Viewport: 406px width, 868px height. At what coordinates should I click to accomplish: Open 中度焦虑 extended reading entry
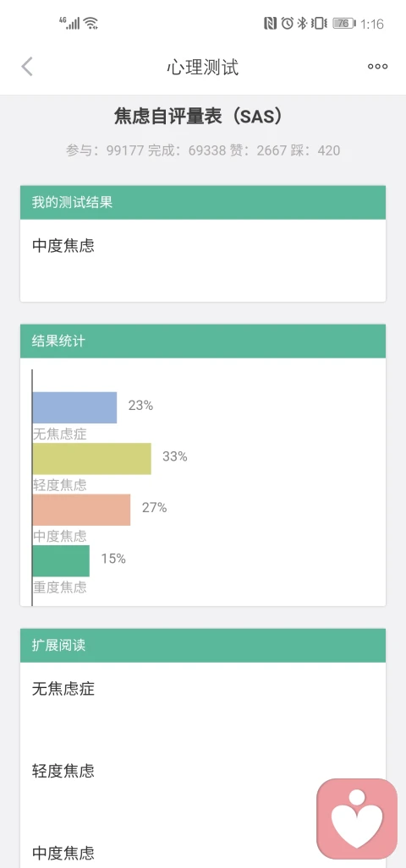pyautogui.click(x=63, y=853)
